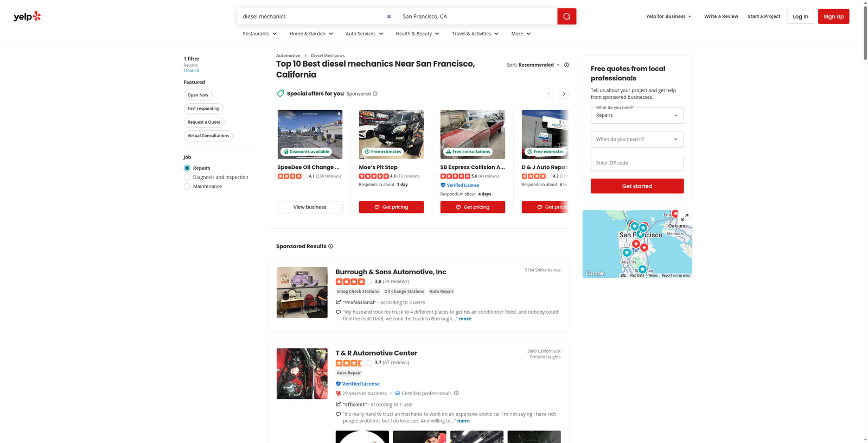Click more on T & R Automotive review
The height and width of the screenshot is (443, 868).
click(x=463, y=421)
